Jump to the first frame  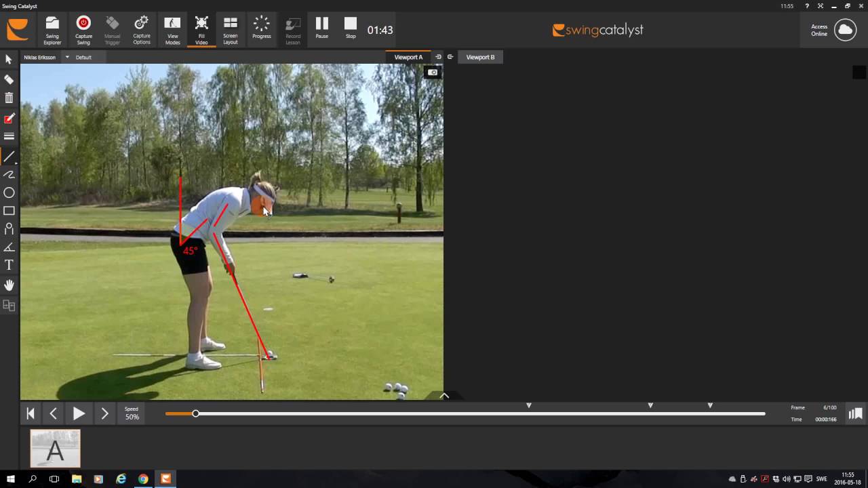31,413
